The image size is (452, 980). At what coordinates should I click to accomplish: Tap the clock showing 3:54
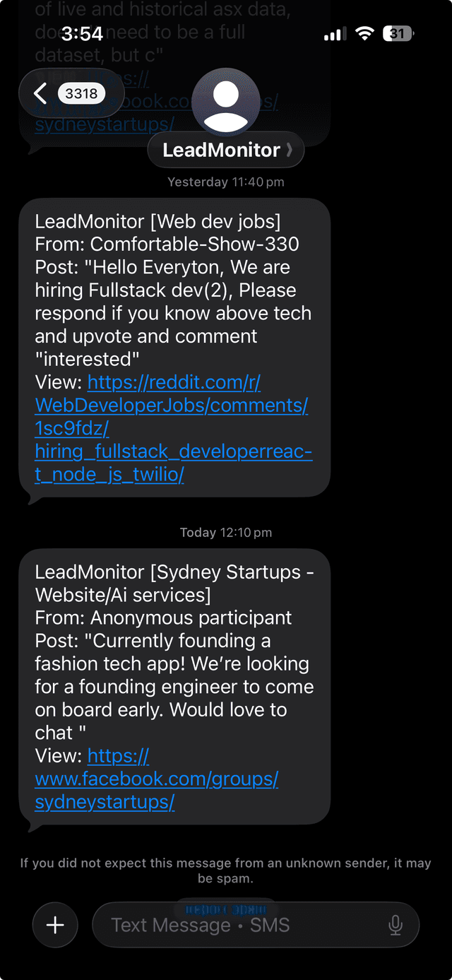(81, 33)
